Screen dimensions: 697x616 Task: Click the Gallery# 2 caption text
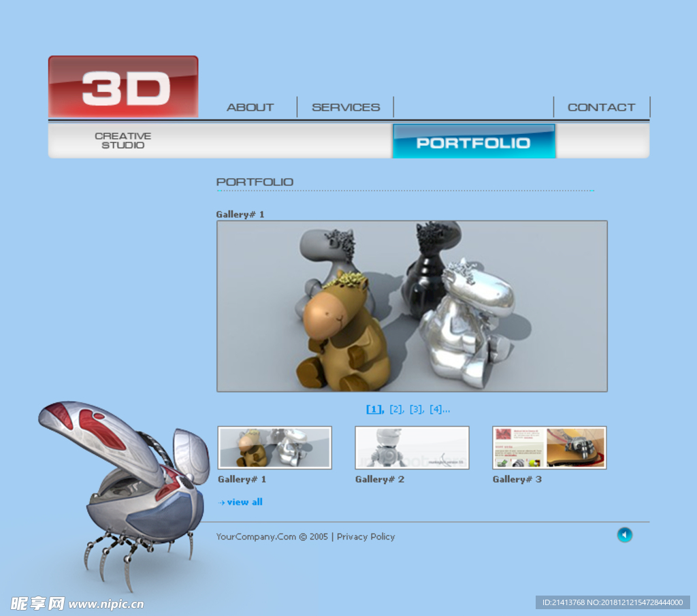pos(380,480)
